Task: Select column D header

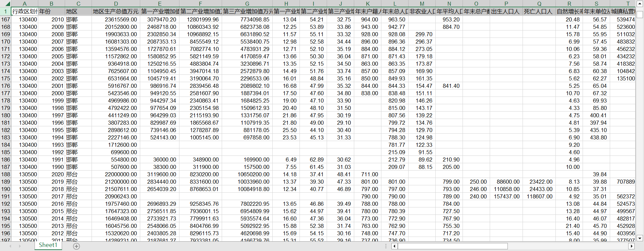Action: click(116, 4)
